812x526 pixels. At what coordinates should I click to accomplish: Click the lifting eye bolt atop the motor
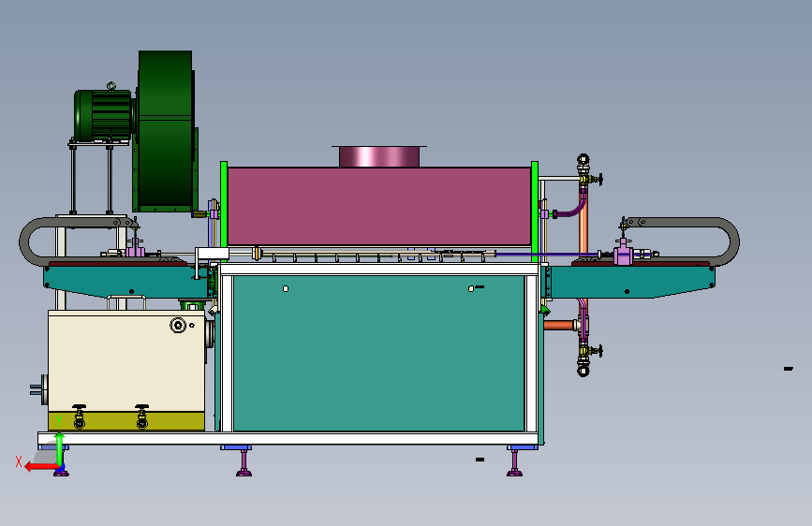point(111,86)
